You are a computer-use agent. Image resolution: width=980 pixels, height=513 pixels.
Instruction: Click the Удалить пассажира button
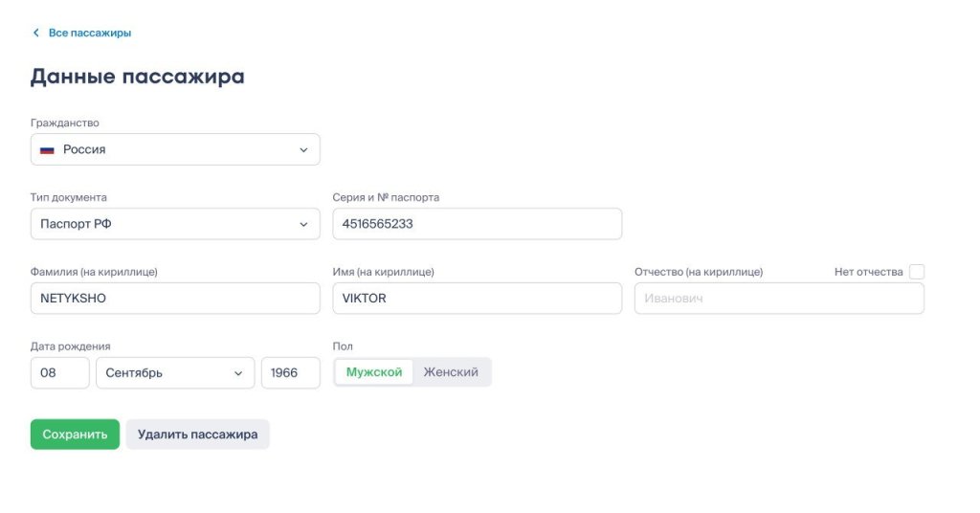(x=197, y=435)
